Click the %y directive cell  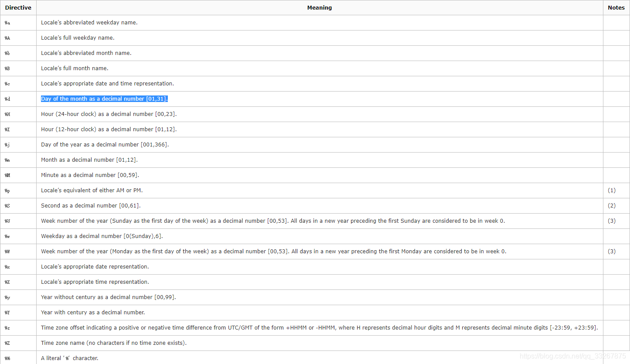pyautogui.click(x=18, y=297)
